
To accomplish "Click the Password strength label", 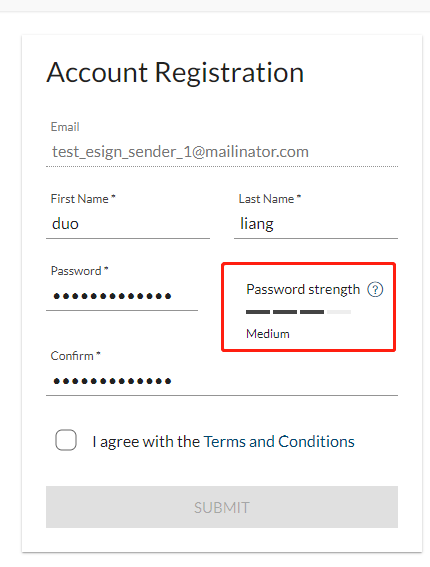I will (x=303, y=290).
